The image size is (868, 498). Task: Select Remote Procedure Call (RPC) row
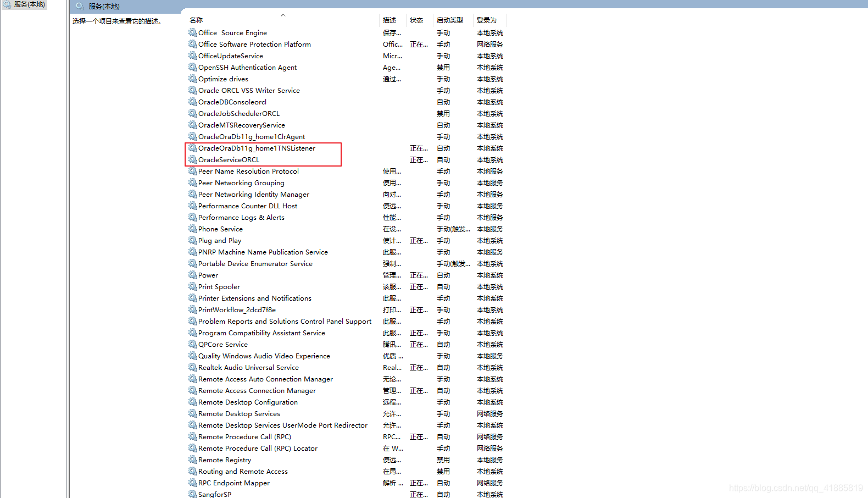[x=346, y=436]
